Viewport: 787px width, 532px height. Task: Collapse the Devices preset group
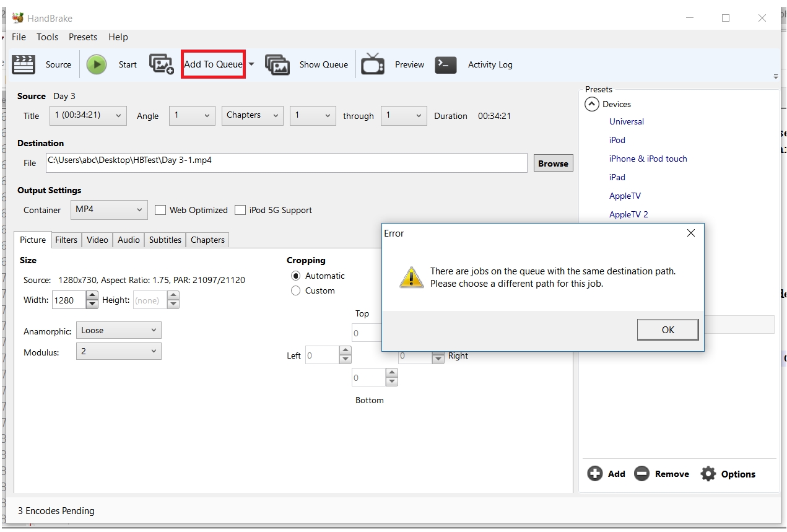(592, 104)
